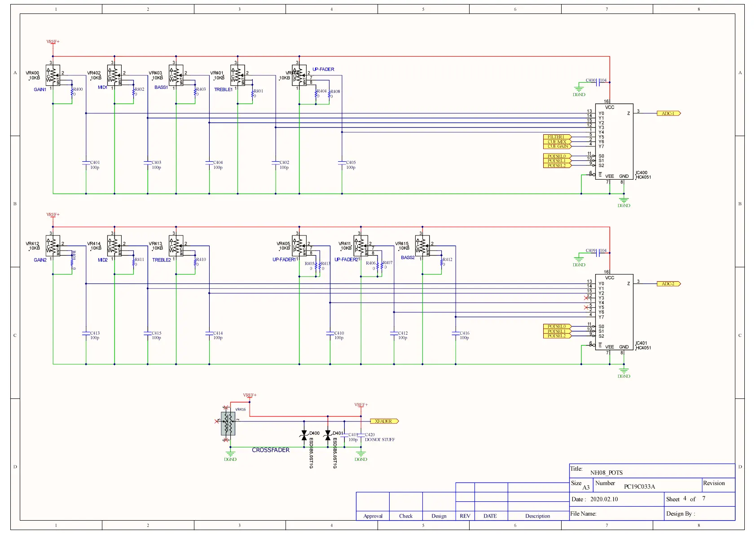This screenshot has height=535, width=756.
Task: Select resistor R410
Action: click(195, 262)
